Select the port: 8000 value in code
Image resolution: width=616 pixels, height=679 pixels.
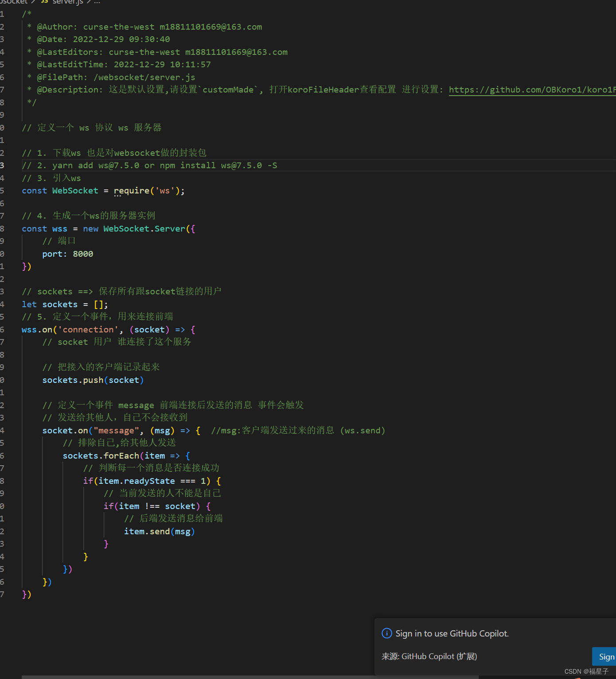[83, 254]
